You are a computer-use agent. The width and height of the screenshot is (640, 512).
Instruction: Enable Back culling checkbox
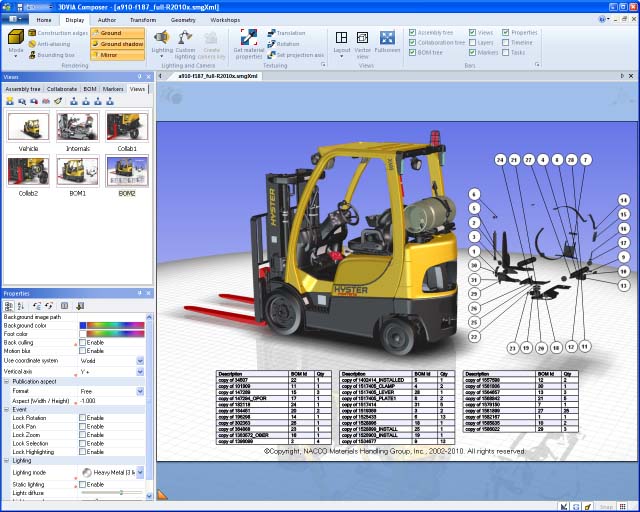(x=82, y=342)
